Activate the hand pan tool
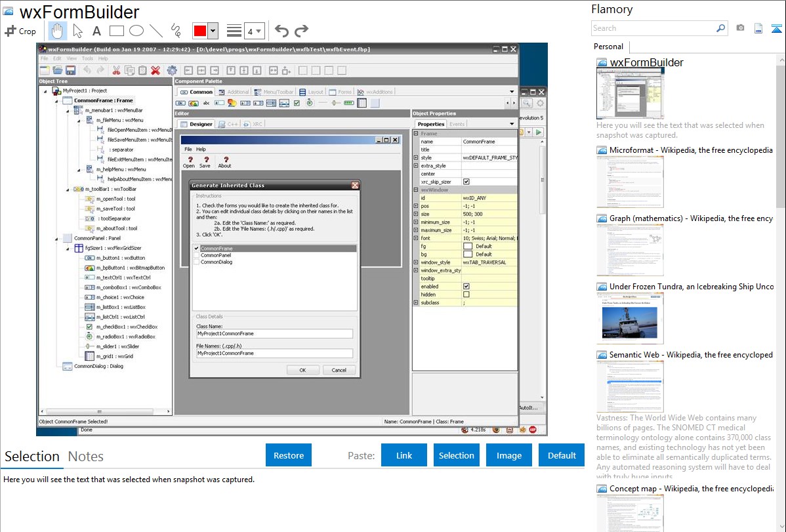Image resolution: width=786 pixels, height=532 pixels. point(56,31)
